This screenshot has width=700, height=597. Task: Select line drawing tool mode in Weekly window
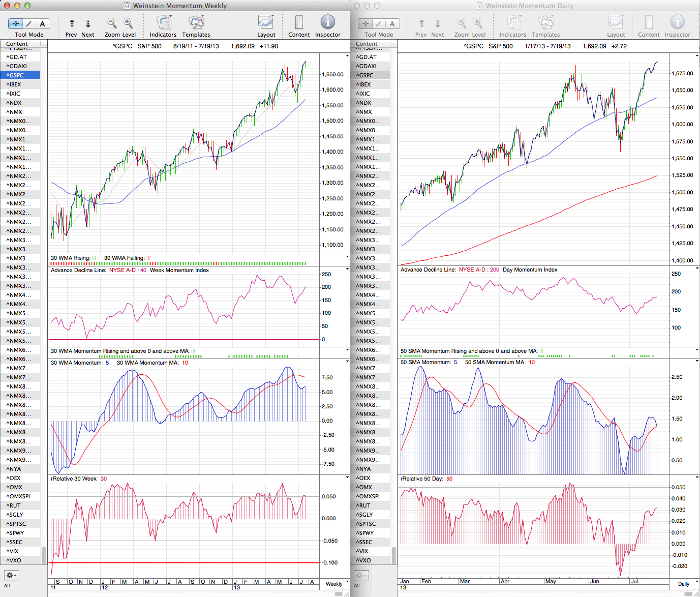[x=29, y=24]
